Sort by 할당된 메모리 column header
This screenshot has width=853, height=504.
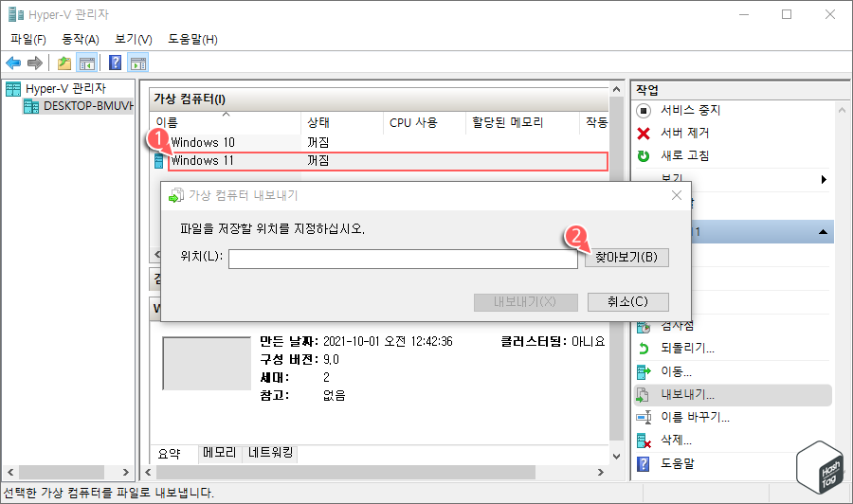click(x=522, y=123)
